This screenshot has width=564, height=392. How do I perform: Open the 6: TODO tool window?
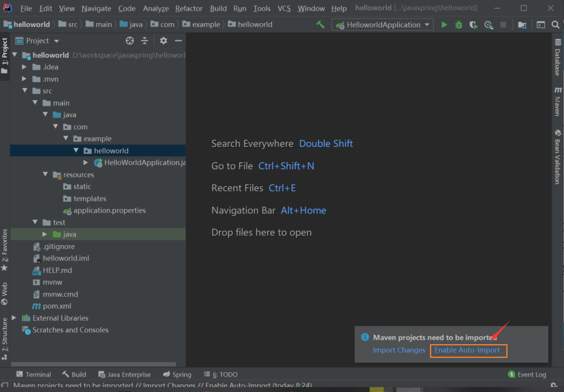pyautogui.click(x=221, y=374)
